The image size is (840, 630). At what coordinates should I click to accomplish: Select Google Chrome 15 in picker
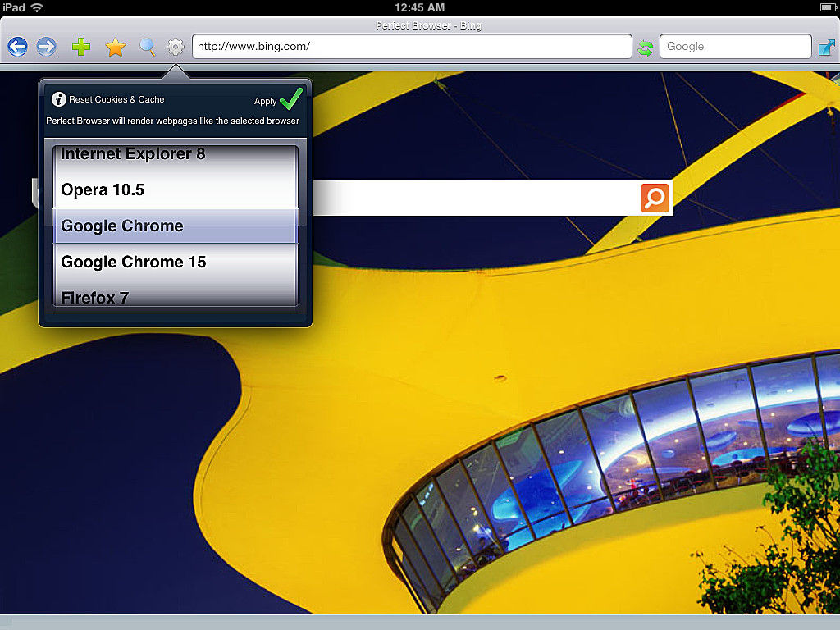coord(175,262)
